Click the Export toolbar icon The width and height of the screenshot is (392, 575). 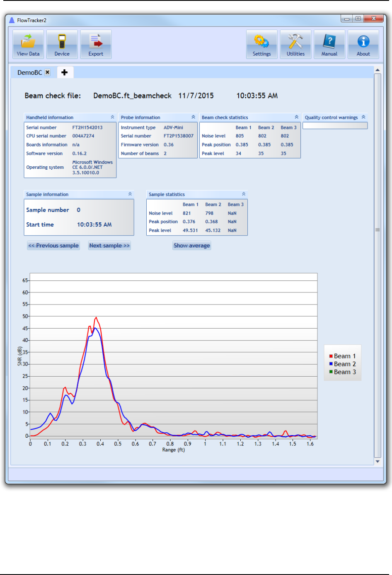(96, 44)
